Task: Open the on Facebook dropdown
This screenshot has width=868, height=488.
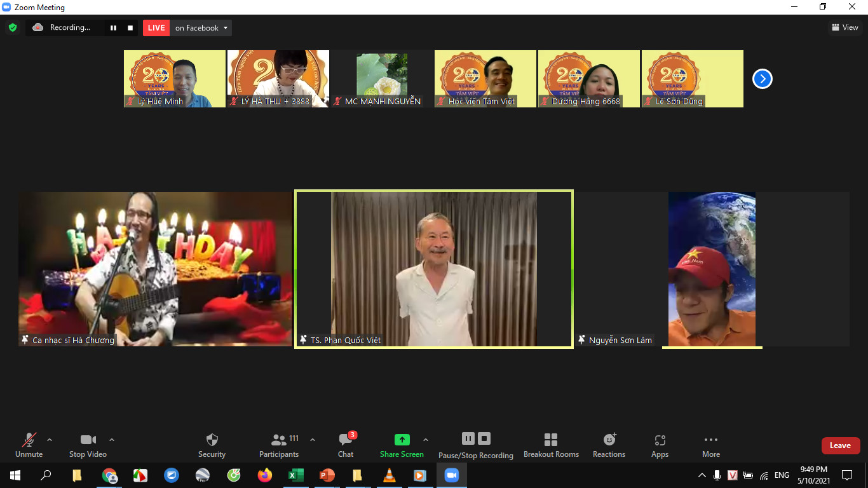Action: coord(201,28)
